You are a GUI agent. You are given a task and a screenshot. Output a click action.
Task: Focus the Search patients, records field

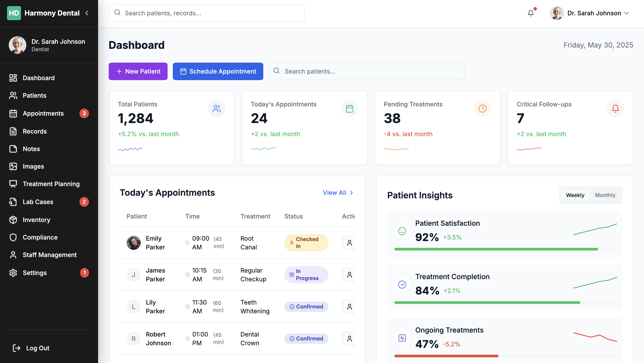(207, 13)
